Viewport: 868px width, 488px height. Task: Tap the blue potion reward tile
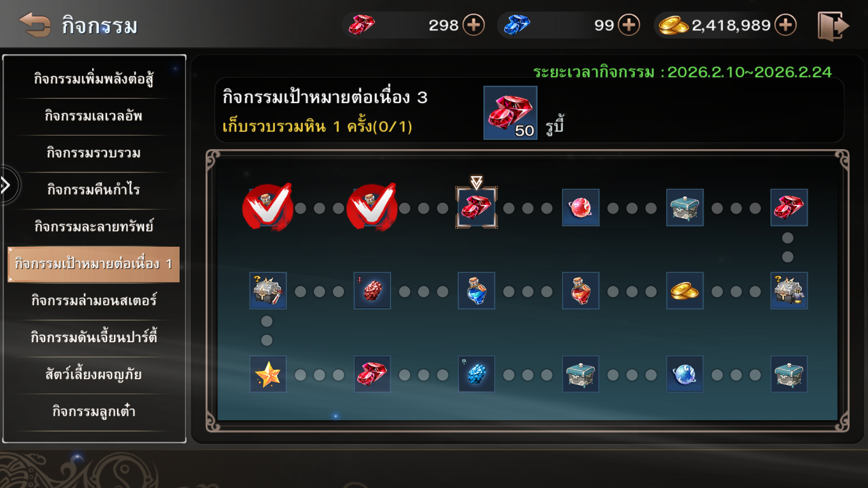click(476, 291)
